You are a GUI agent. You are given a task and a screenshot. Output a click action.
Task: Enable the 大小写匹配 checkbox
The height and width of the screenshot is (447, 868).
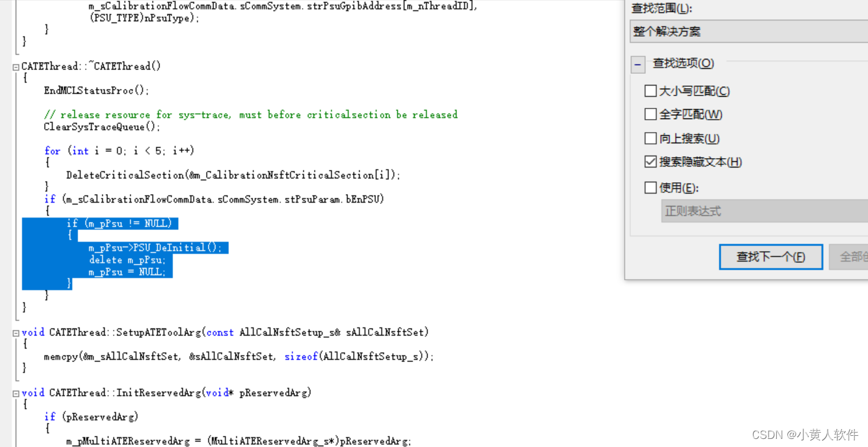click(x=650, y=91)
